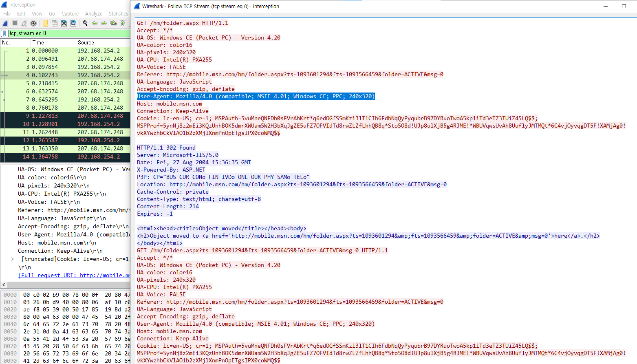Image resolution: width=637 pixels, height=364 pixels.
Task: Click the highlighted User-Agent line in stream
Action: coord(256,96)
